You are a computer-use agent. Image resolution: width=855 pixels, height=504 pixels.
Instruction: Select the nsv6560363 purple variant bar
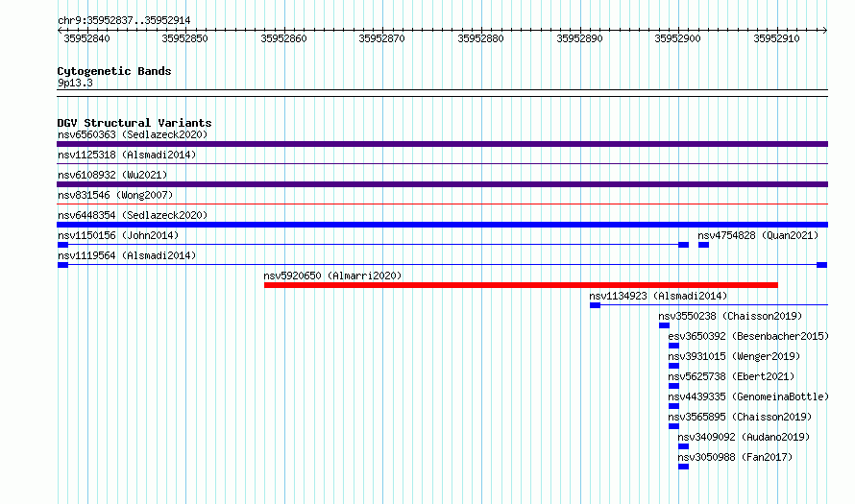tap(442, 144)
